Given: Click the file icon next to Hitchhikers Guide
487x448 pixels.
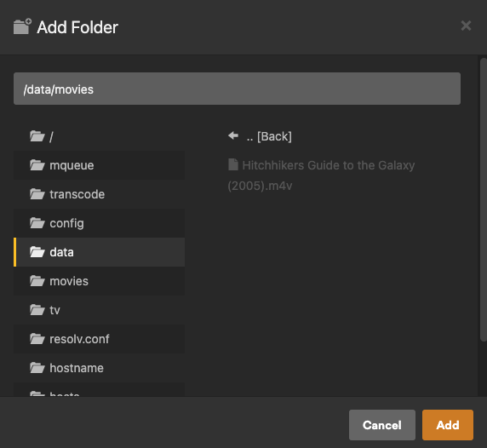Looking at the screenshot, I should point(233,164).
